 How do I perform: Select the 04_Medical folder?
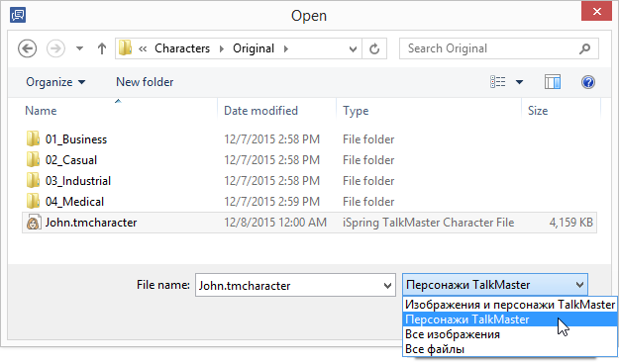click(74, 202)
